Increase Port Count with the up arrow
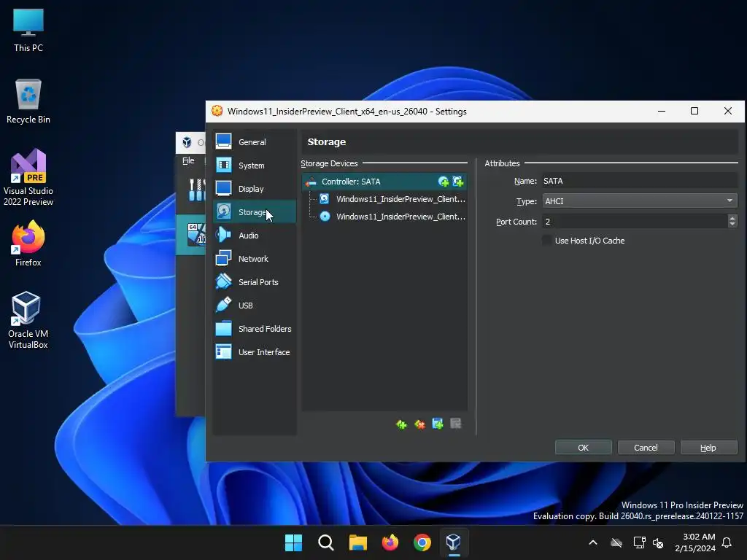The image size is (747, 560). pos(732,218)
